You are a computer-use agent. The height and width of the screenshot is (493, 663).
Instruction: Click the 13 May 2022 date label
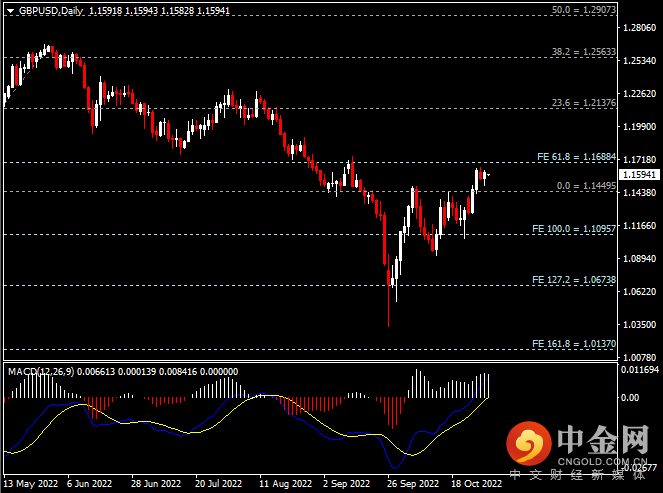point(30,484)
